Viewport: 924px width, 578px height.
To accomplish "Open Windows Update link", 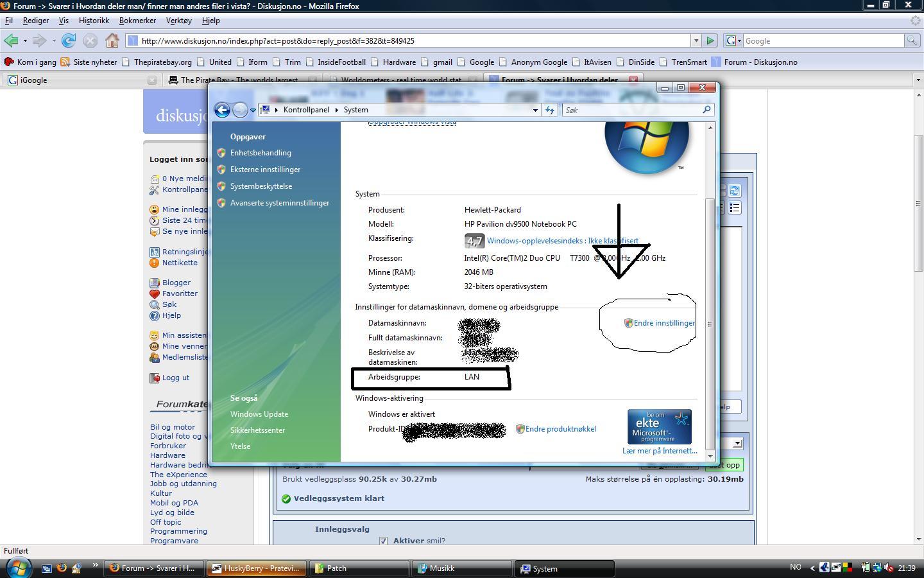I will tap(259, 414).
